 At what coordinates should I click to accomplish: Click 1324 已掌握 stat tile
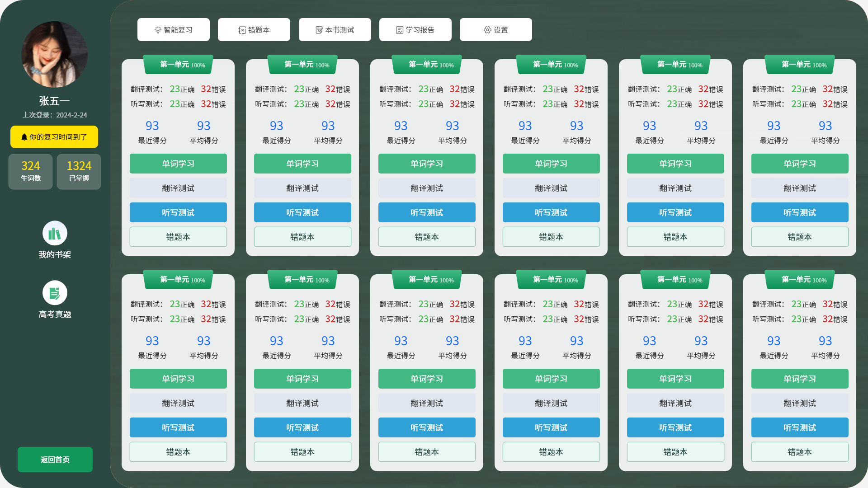tap(79, 171)
